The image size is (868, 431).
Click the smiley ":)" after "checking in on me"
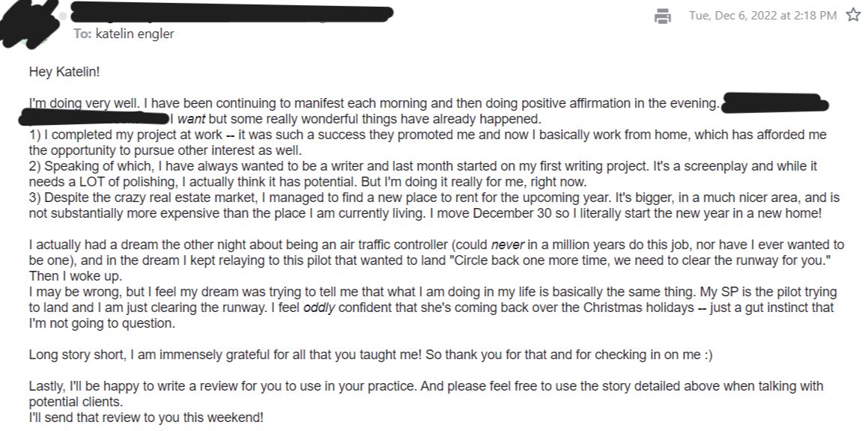click(708, 355)
